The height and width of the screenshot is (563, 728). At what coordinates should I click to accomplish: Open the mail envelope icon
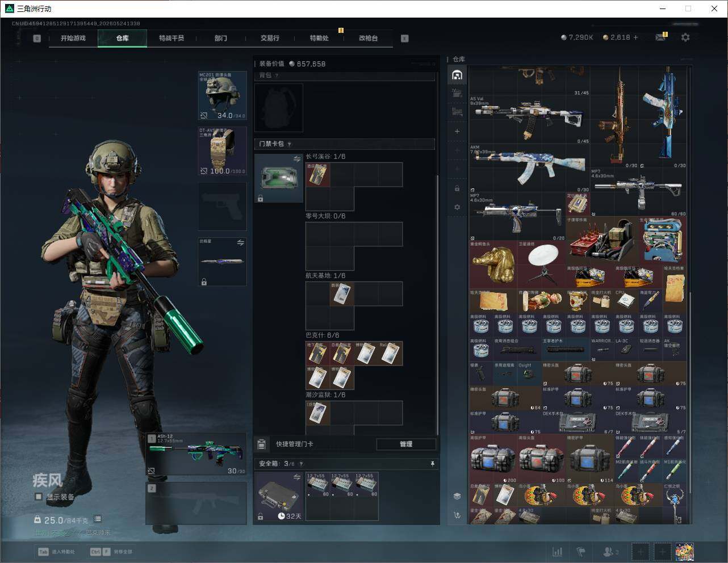tap(660, 37)
